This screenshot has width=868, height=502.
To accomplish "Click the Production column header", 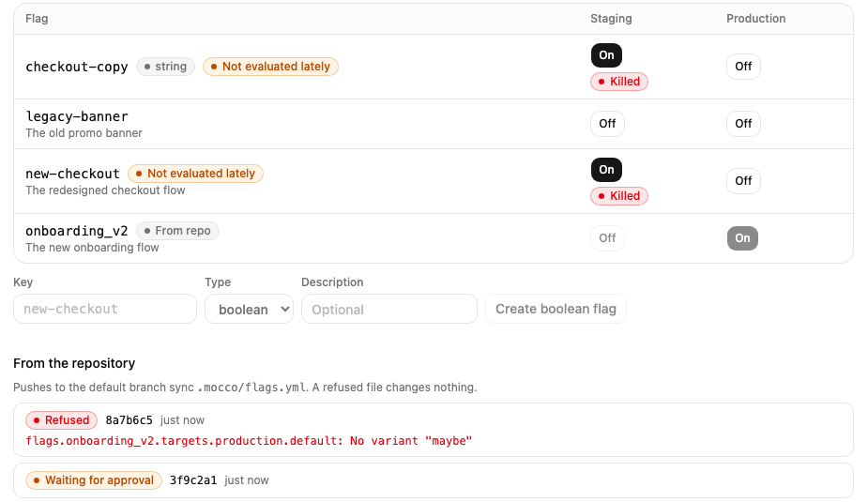I will (755, 19).
